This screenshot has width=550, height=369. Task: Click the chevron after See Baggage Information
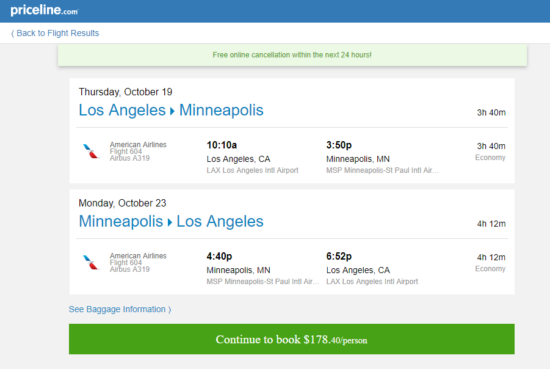169,309
